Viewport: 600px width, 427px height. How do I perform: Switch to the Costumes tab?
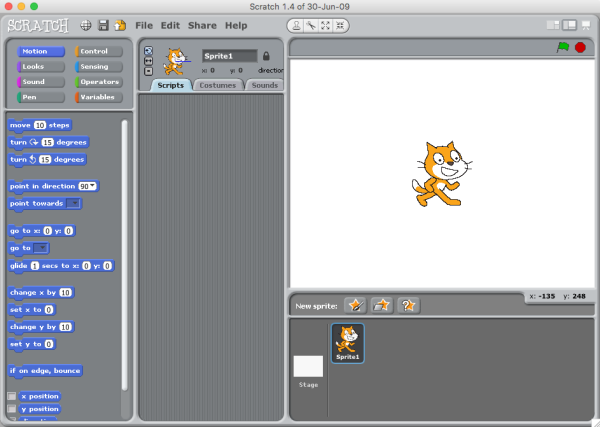coord(217,86)
